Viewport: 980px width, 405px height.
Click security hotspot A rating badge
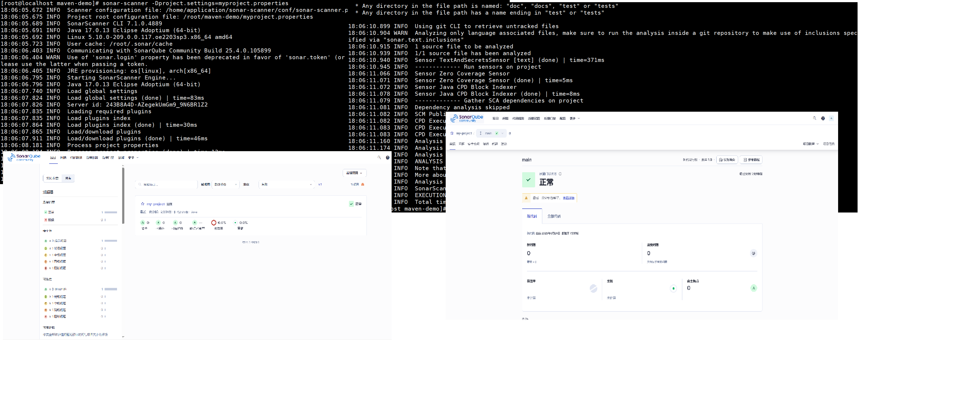point(753,288)
